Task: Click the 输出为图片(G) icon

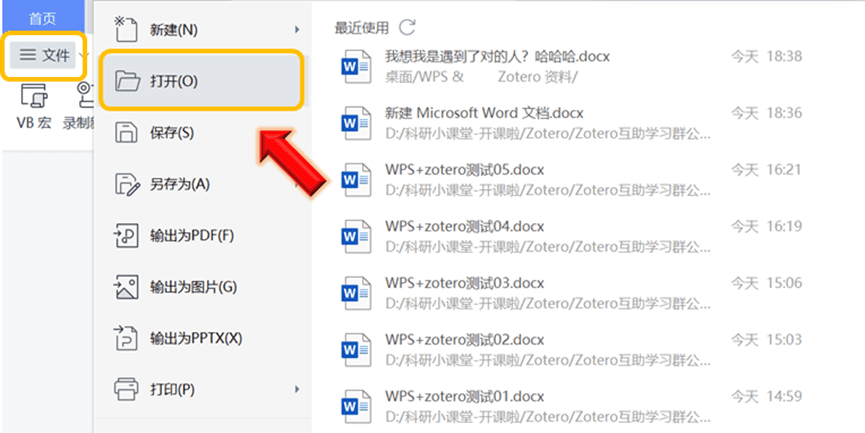Action: (x=126, y=287)
